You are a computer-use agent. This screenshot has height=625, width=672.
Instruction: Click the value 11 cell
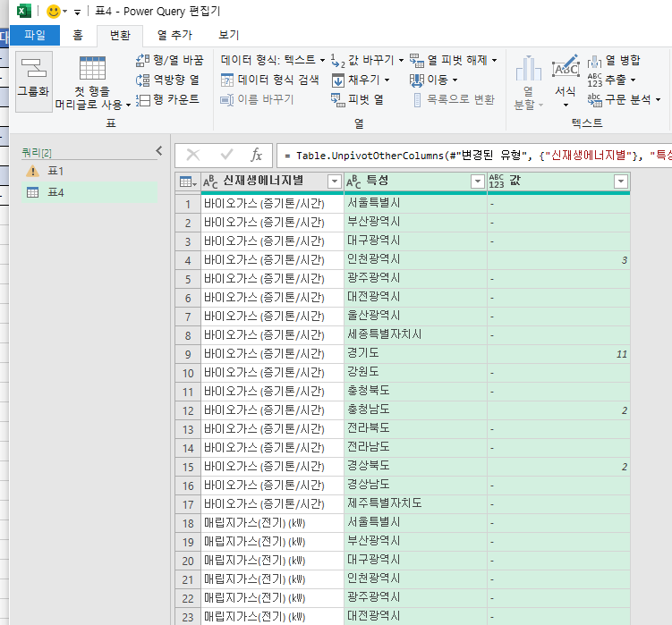point(559,354)
